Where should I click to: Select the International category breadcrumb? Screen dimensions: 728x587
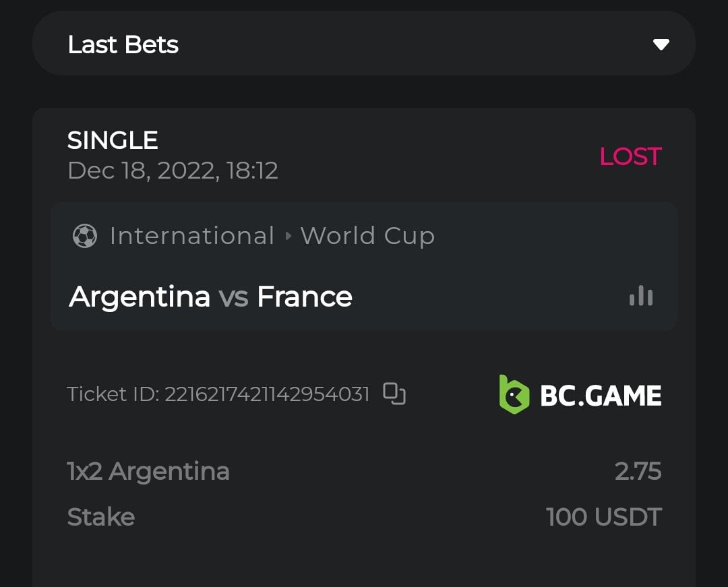pyautogui.click(x=192, y=236)
